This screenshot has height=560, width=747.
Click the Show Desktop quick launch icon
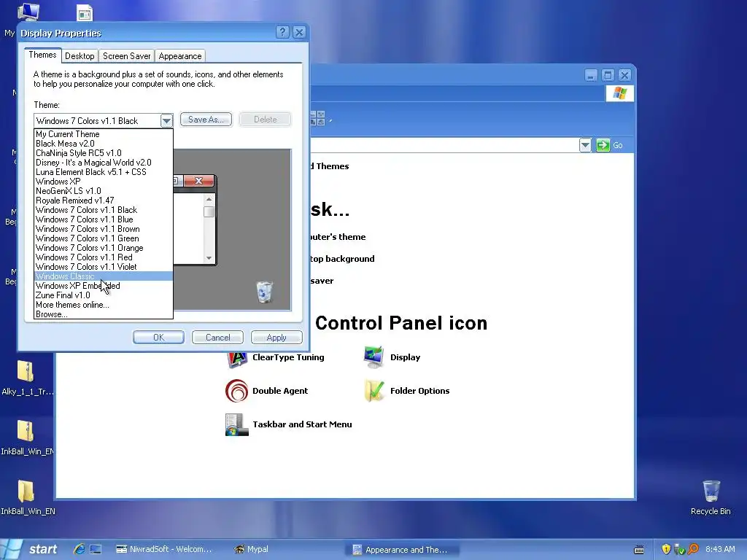[x=96, y=549]
